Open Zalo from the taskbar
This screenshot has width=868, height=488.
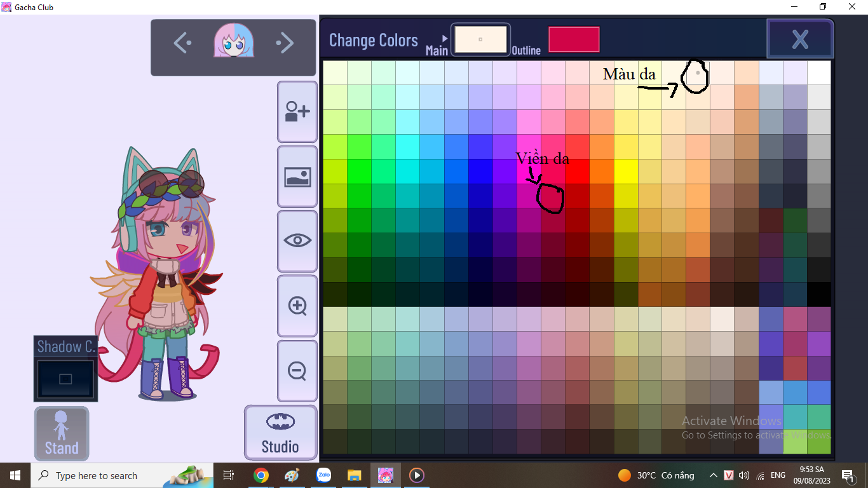323,475
